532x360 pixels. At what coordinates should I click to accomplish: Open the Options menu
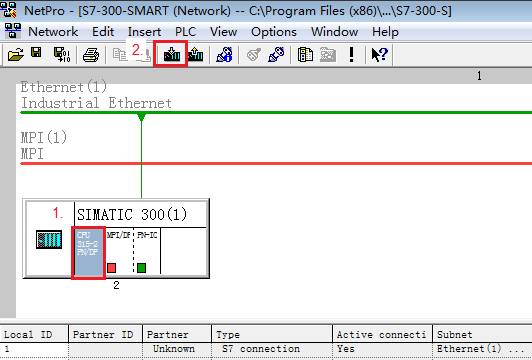[274, 32]
